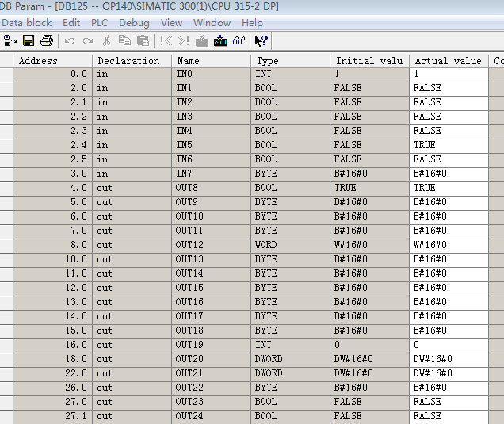Click the declaration cell of OUT23 row
The width and height of the screenshot is (504, 424).
click(x=132, y=402)
